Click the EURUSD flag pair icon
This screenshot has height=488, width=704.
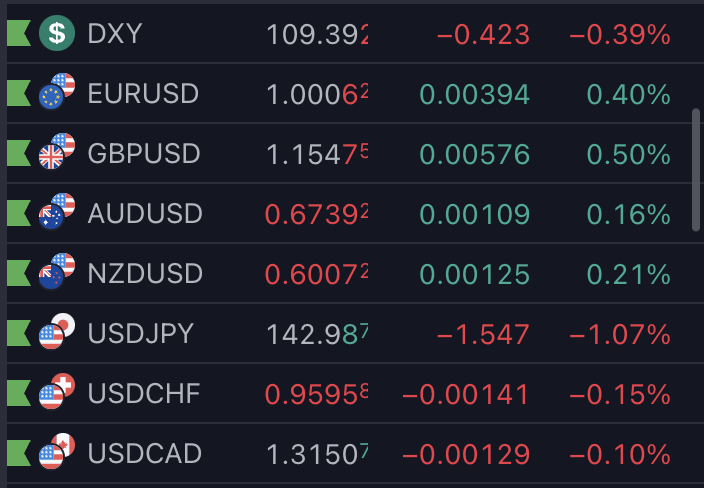point(57,92)
